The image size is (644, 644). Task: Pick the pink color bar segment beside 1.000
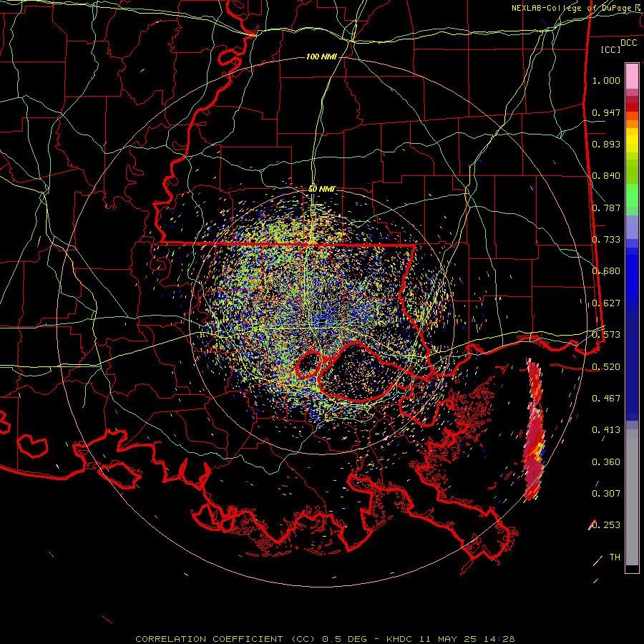click(x=632, y=77)
